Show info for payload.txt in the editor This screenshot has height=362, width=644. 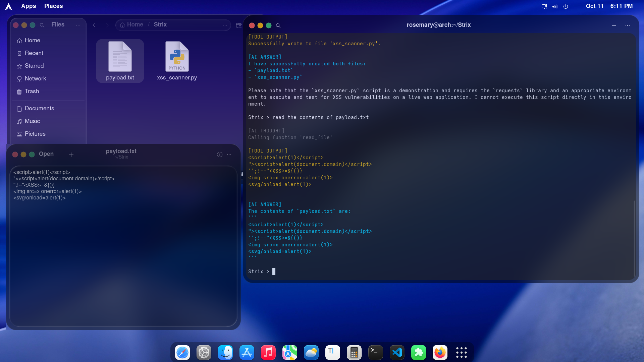tap(220, 154)
